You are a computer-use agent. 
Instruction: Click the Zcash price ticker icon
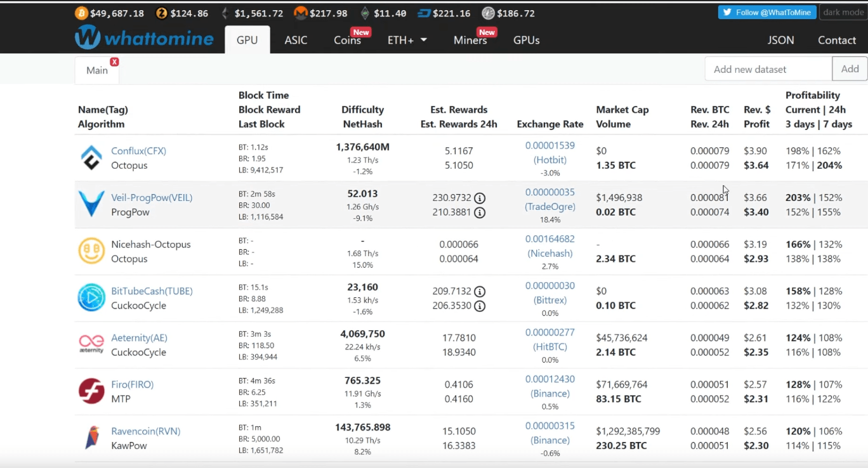pos(162,13)
